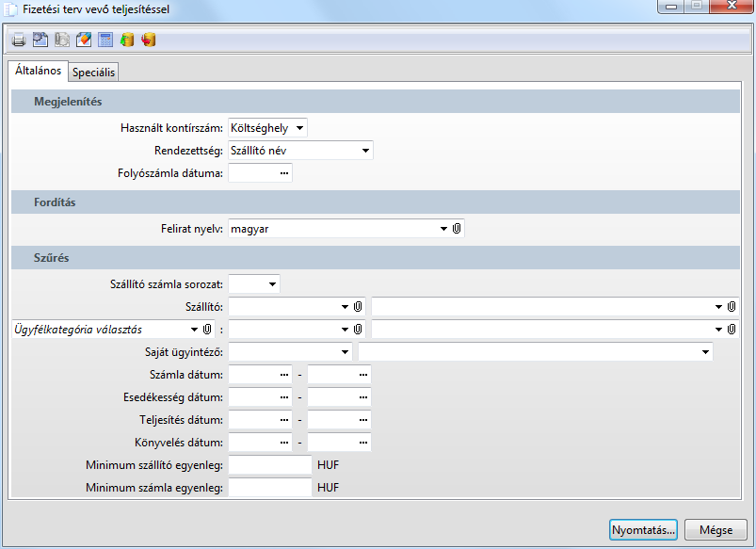Click the greyed-out settings document icon

pos(62,40)
